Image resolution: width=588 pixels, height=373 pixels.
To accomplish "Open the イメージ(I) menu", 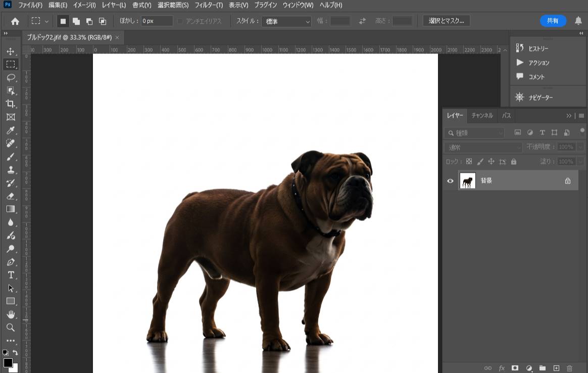I will coord(84,5).
